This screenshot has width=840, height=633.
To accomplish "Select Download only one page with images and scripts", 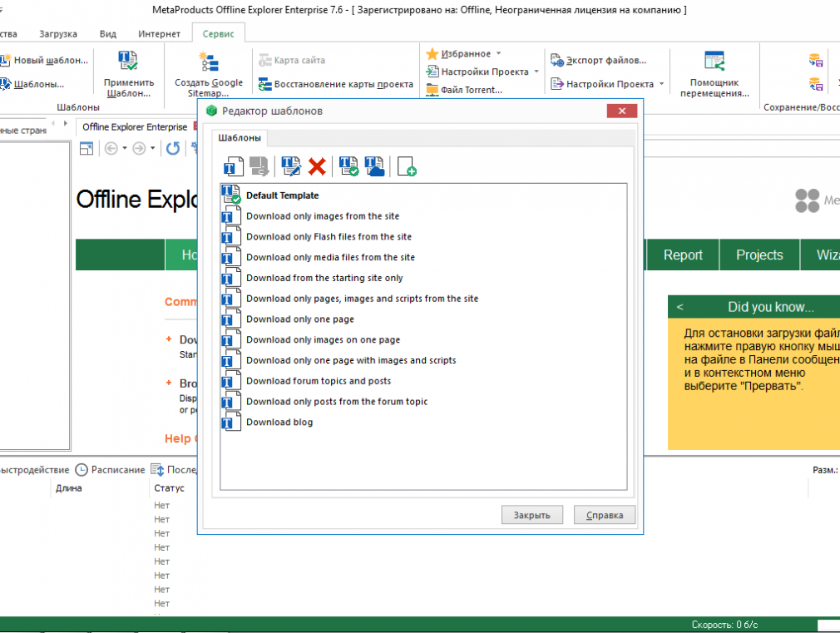I will 423,360.
